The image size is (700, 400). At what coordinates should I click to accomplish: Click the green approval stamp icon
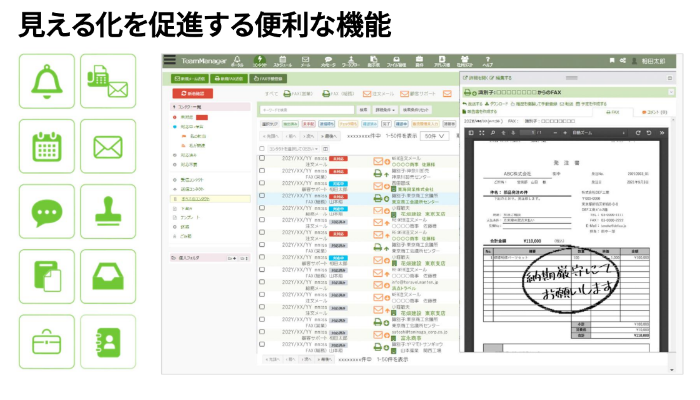click(x=107, y=213)
